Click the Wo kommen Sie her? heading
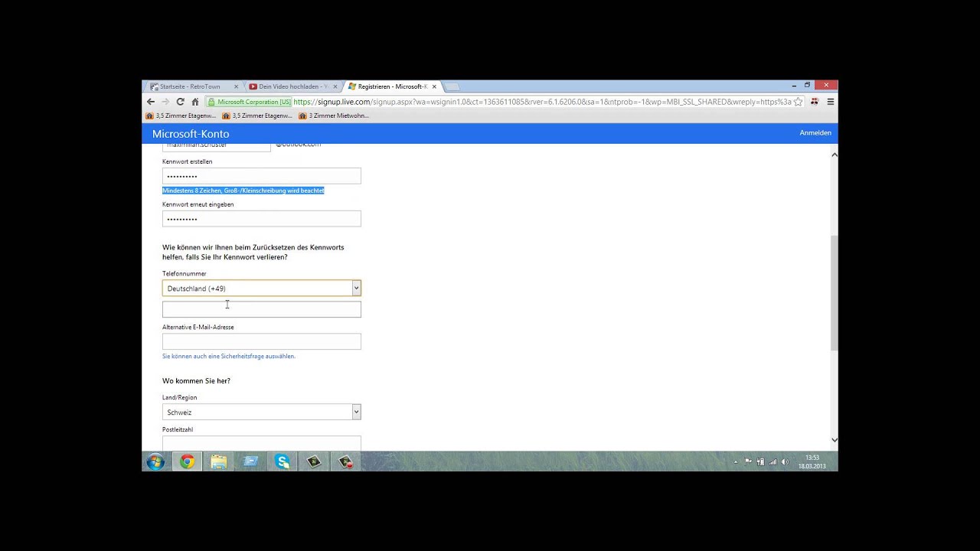 pyautogui.click(x=196, y=381)
